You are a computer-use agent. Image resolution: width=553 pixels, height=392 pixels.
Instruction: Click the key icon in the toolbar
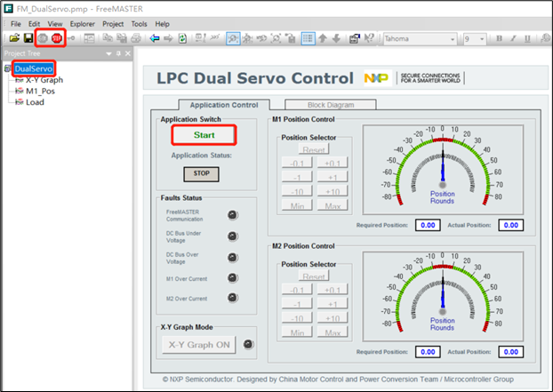[71, 38]
